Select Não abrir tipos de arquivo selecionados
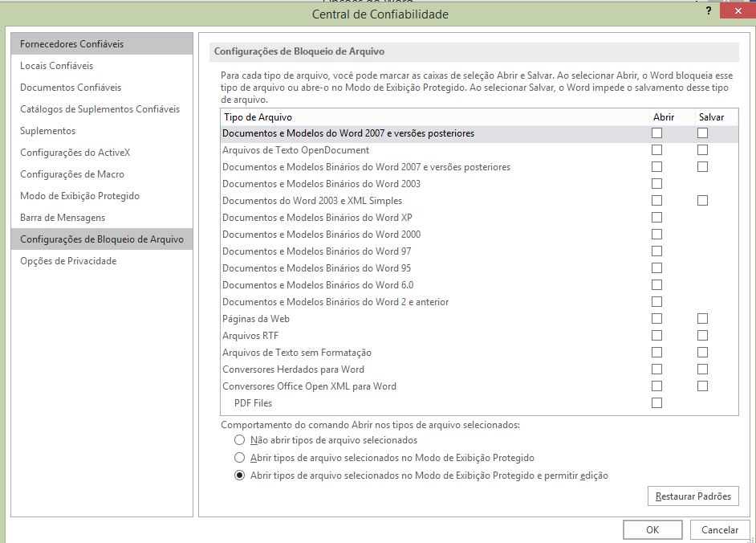The width and height of the screenshot is (756, 543). (240, 440)
